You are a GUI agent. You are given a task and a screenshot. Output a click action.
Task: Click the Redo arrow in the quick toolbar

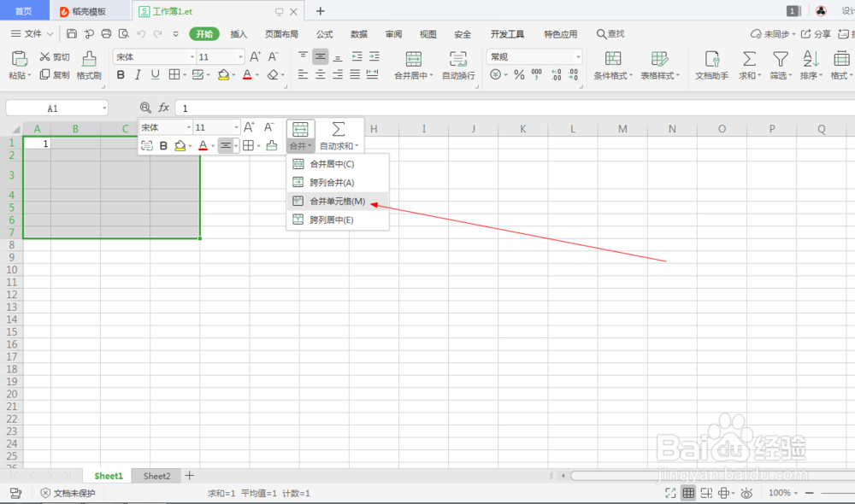click(x=158, y=34)
